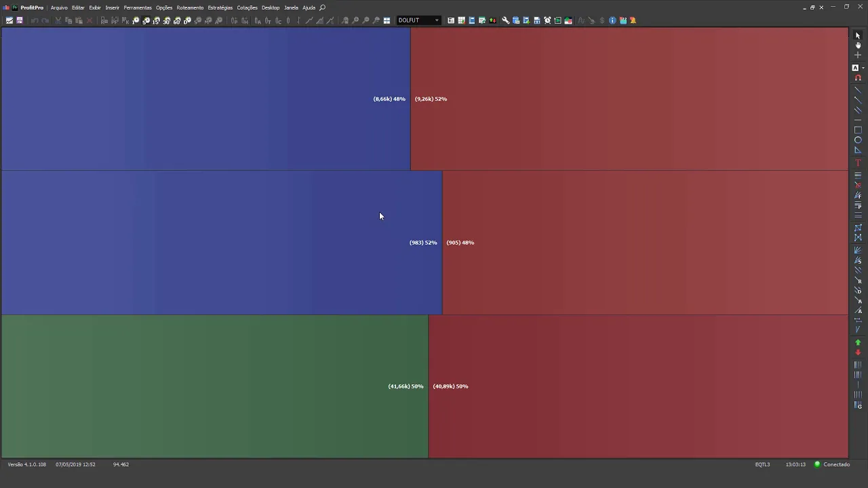Select the 30-minute timeframe icon

167,20
